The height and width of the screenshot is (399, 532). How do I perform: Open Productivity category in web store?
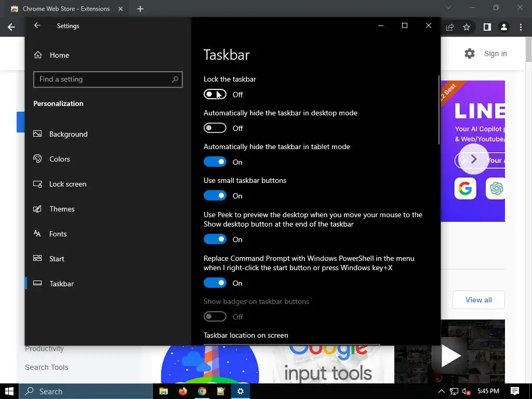pyautogui.click(x=44, y=349)
